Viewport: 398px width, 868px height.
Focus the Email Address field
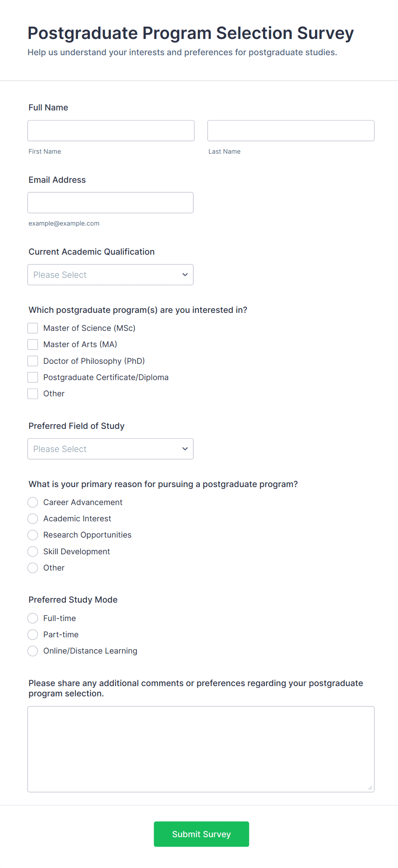click(x=110, y=202)
